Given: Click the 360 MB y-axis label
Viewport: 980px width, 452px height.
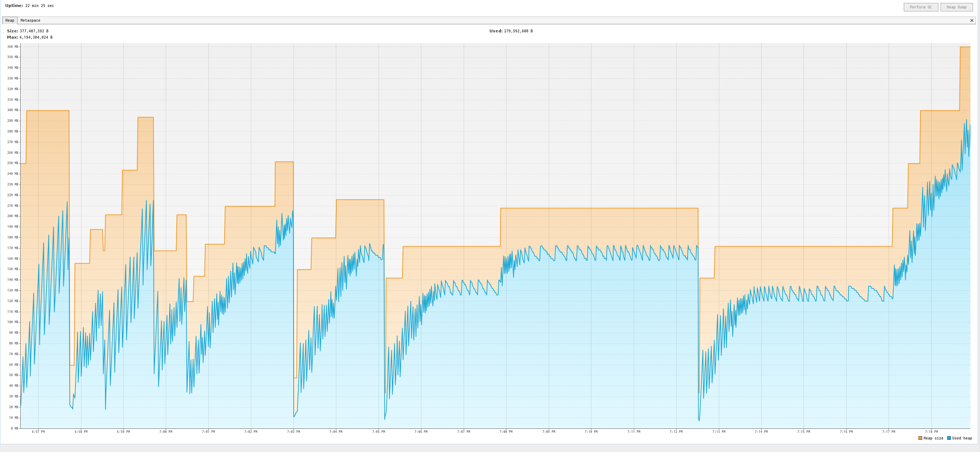Looking at the screenshot, I should click(13, 47).
